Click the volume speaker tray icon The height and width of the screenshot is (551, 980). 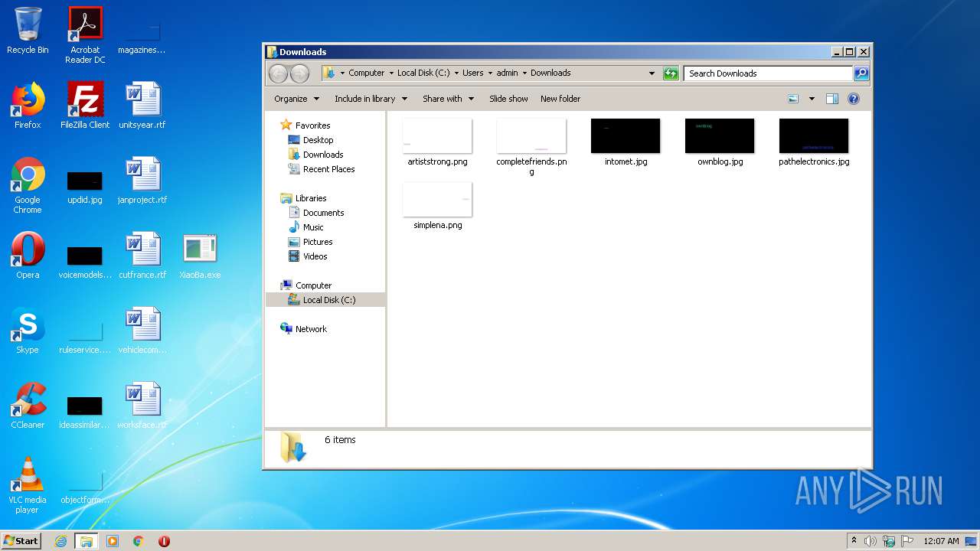871,541
